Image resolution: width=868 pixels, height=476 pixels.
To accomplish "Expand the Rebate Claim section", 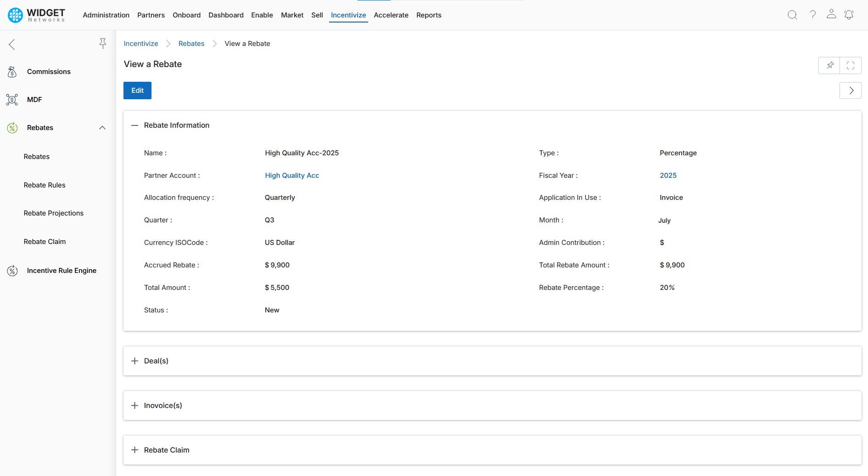I will (x=134, y=450).
